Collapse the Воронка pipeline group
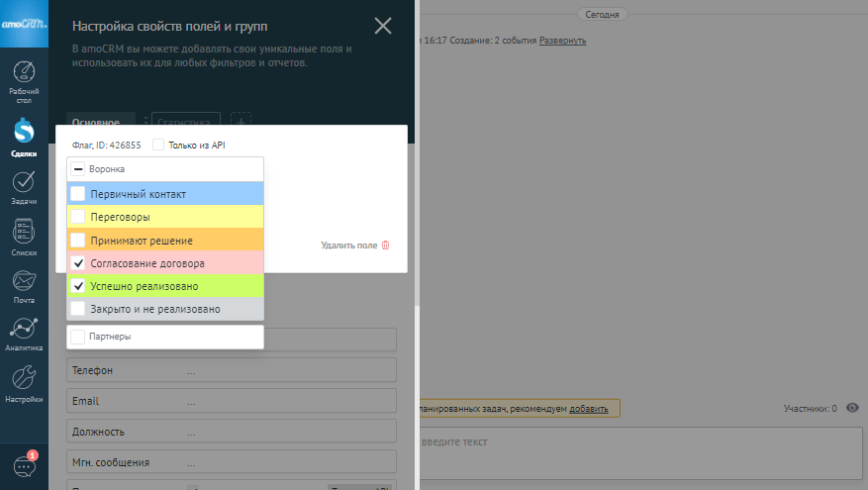Image resolution: width=868 pixels, height=490 pixels. click(x=78, y=169)
